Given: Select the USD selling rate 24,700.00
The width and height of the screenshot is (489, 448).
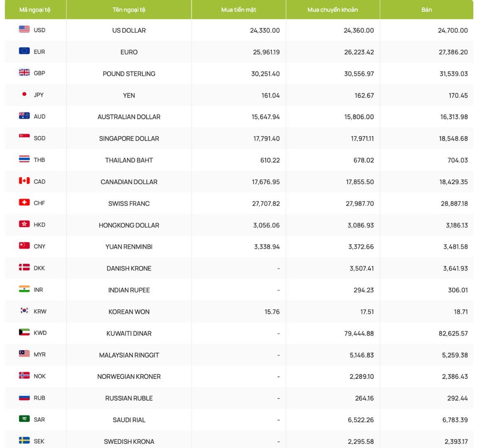Looking at the screenshot, I should click(x=452, y=30).
